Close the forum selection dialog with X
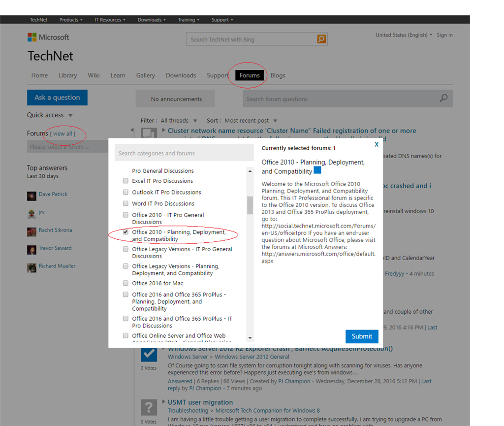Viewport: 504px width, 426px height. pos(377,144)
